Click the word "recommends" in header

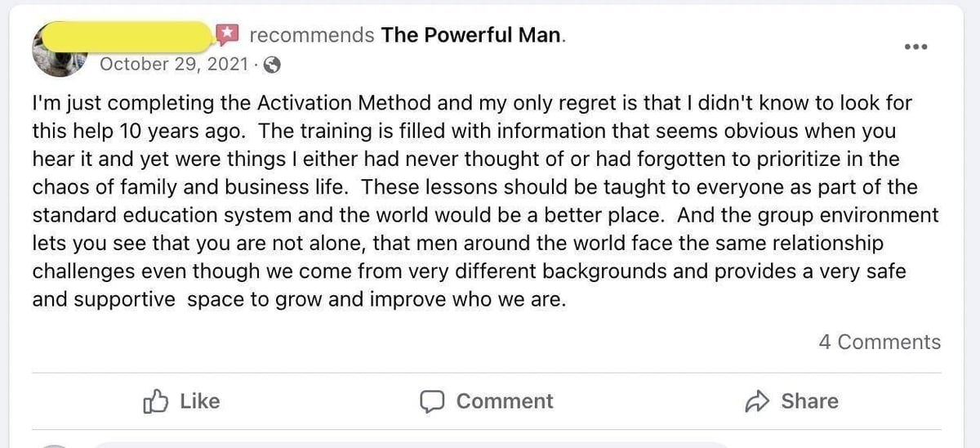click(311, 35)
